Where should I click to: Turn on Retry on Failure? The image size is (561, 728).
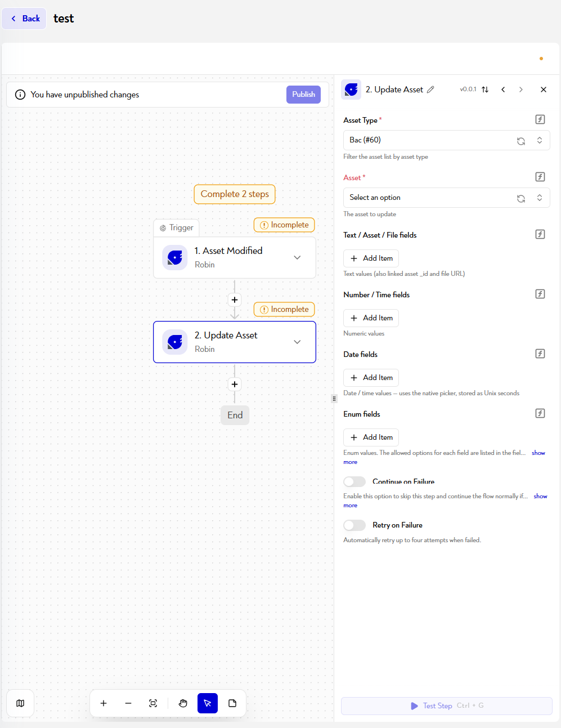[x=354, y=525]
